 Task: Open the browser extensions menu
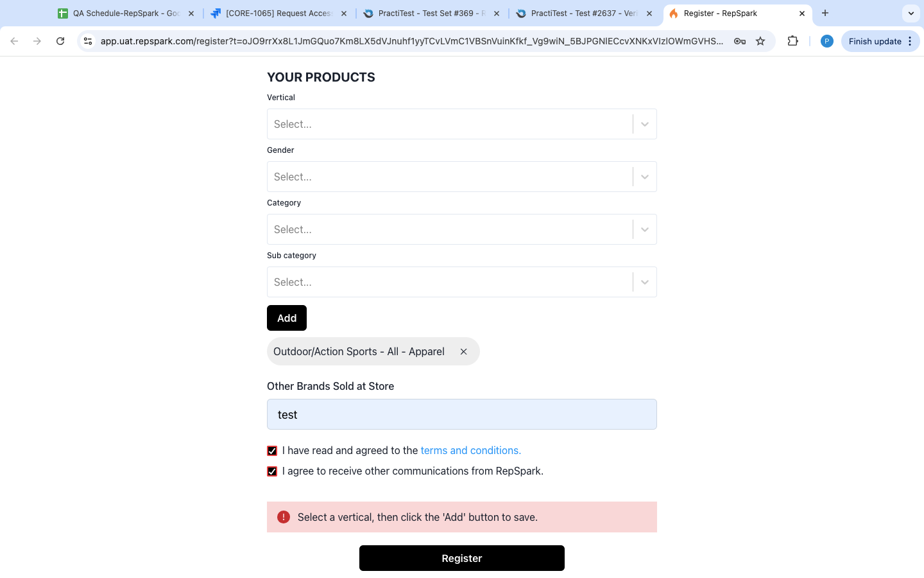click(793, 41)
